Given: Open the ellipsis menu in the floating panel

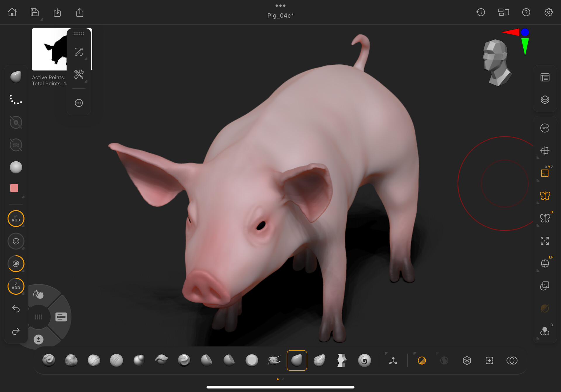Looking at the screenshot, I should 79,103.
